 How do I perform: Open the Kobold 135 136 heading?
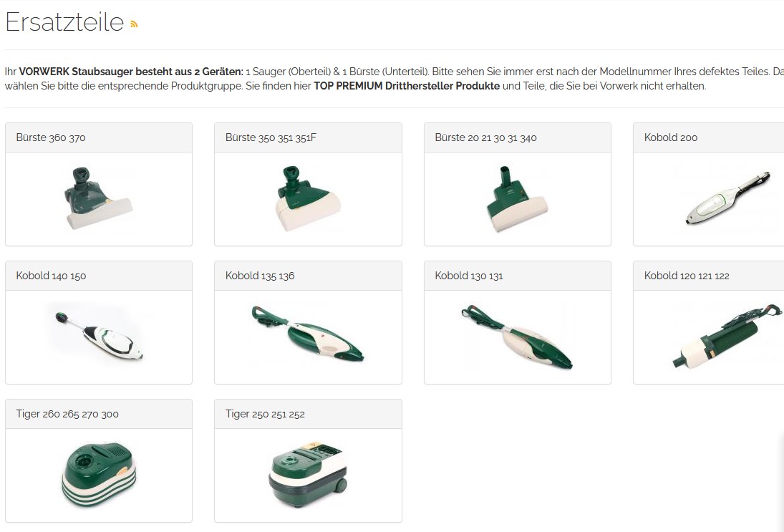click(259, 276)
